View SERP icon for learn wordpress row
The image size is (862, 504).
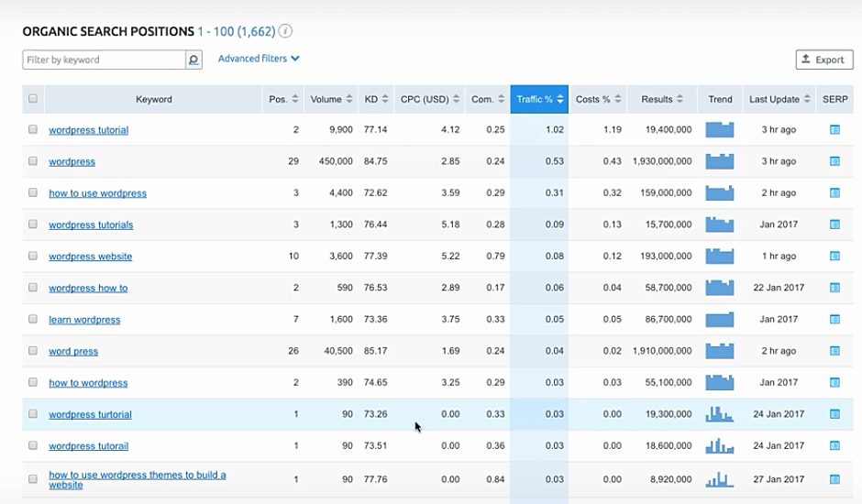click(834, 319)
